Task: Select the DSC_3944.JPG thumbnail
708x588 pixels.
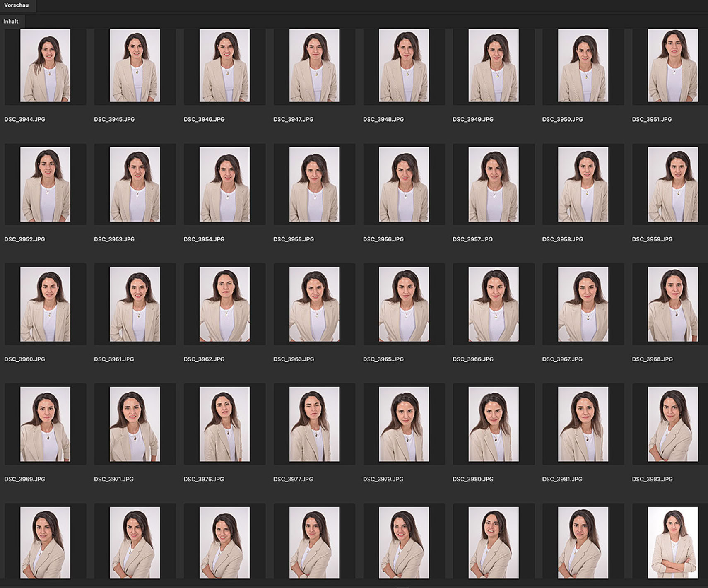Action: [45, 65]
